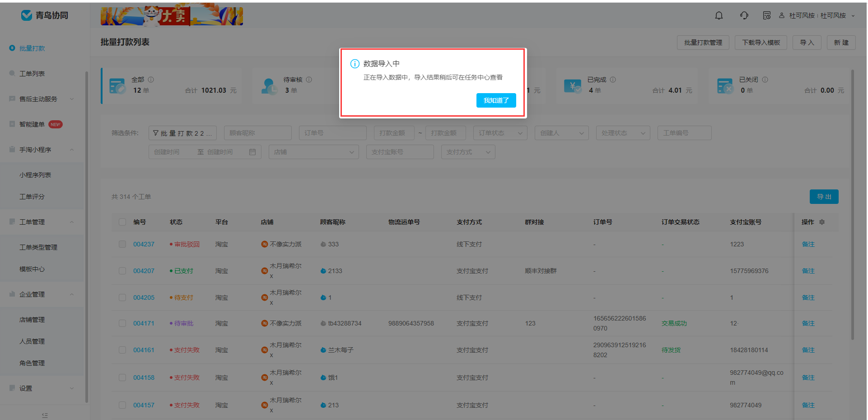Open the 支付方式 filter dropdown

coord(468,152)
